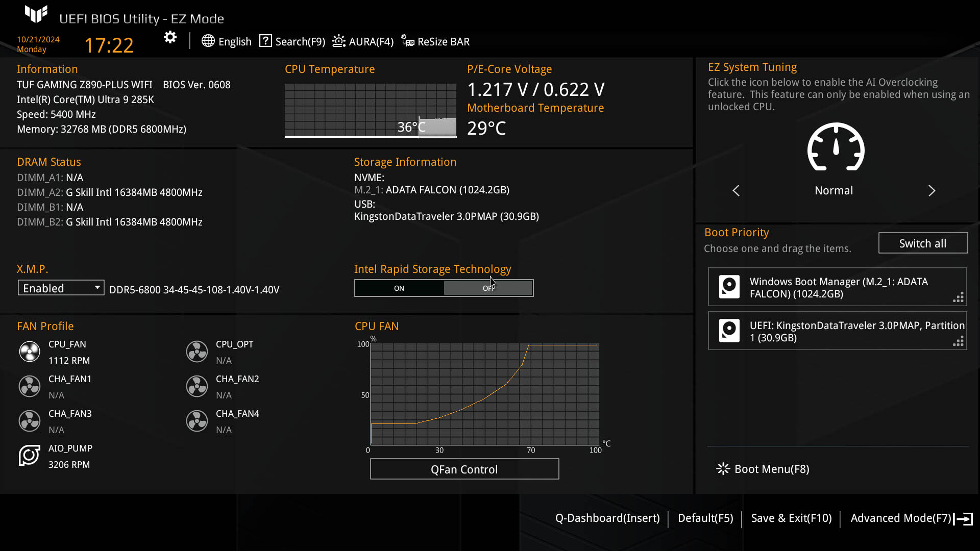Click the TUF logo at top left
Image resolution: width=980 pixels, height=551 pixels.
36,14
